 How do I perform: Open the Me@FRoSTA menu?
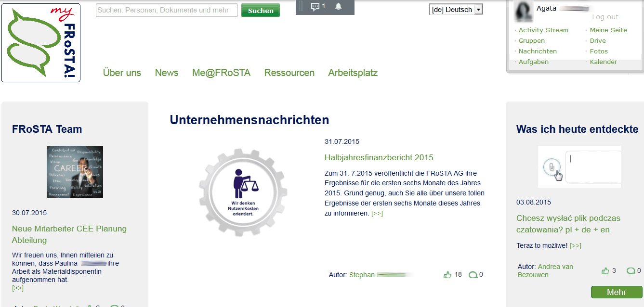[221, 73]
